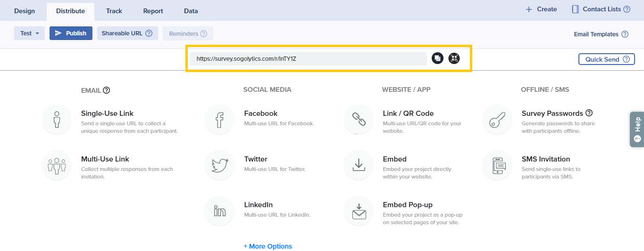The height and width of the screenshot is (251, 644).
Task: Click the Survey Passwords key icon
Action: [497, 120]
